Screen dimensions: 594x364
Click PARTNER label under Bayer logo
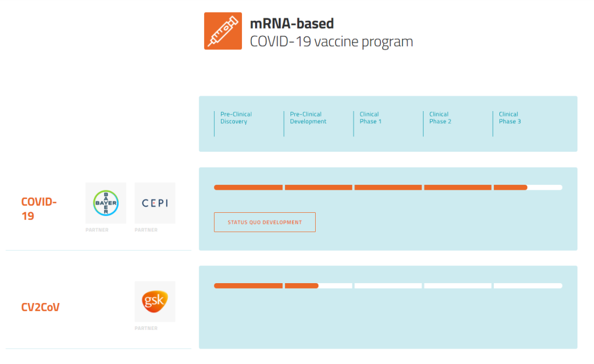[97, 230]
